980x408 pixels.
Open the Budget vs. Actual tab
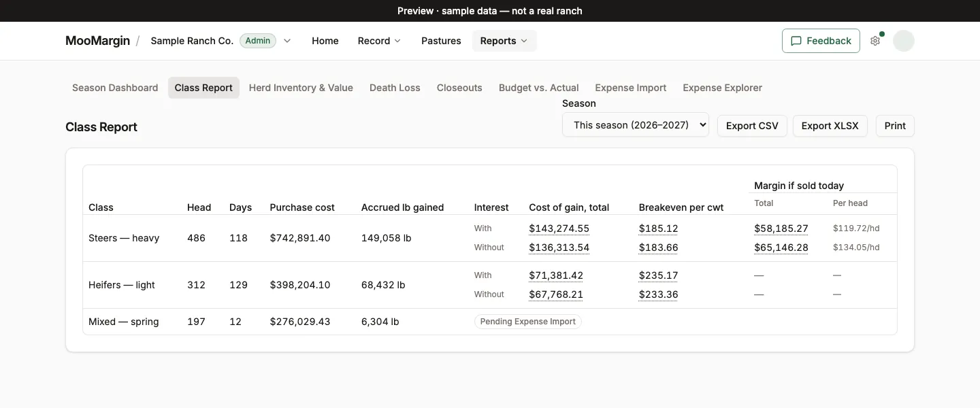click(x=538, y=88)
